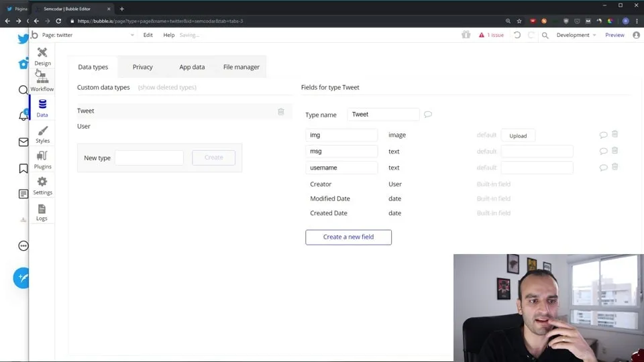Open comment bubble for msg field

tap(603, 152)
